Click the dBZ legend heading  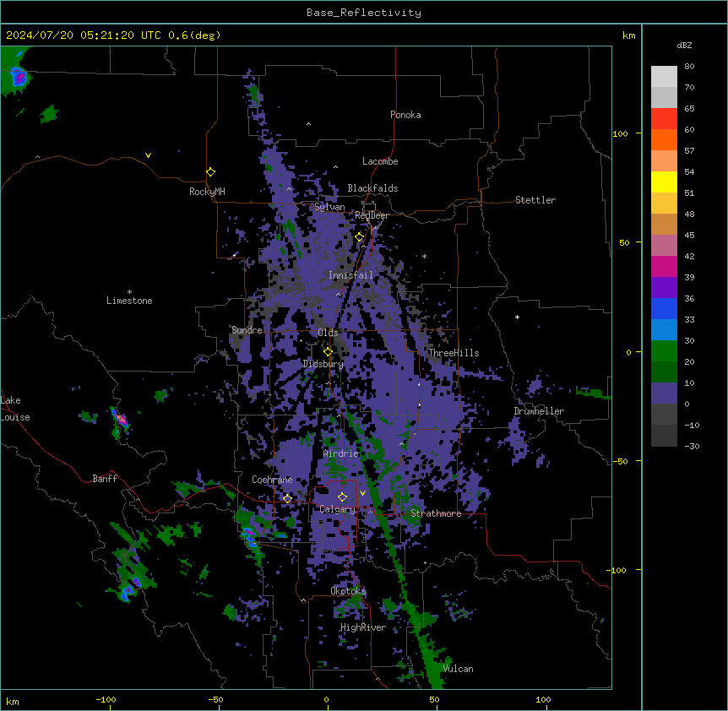(684, 45)
